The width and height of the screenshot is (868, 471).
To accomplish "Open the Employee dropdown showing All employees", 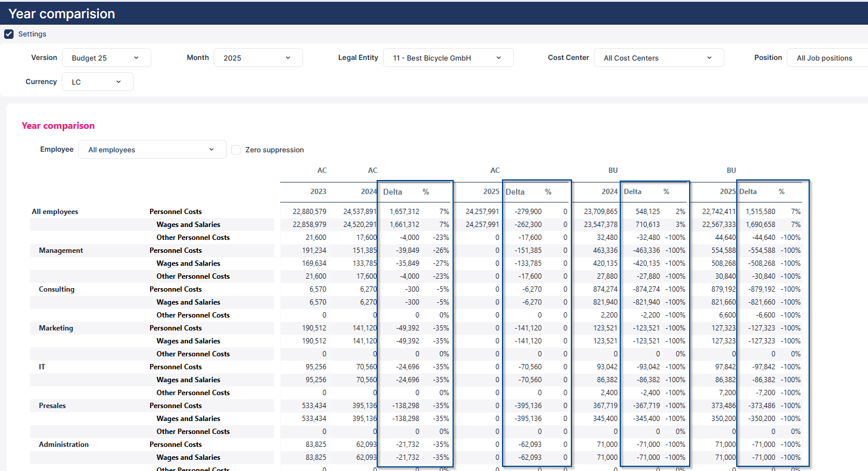I will click(x=152, y=150).
